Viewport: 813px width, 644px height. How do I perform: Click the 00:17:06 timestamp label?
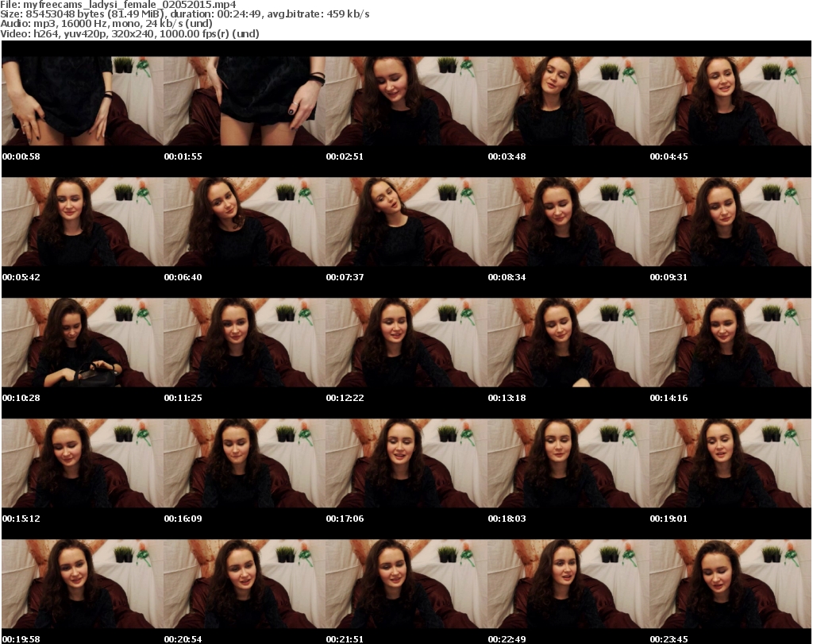345,519
